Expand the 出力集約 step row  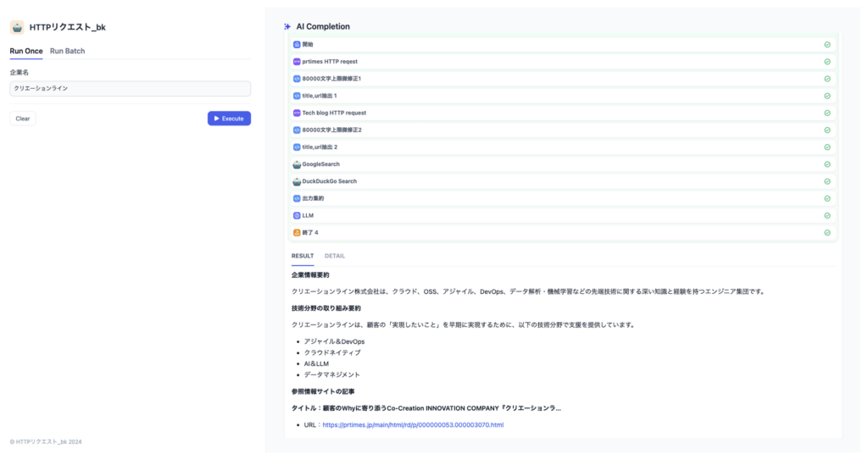click(563, 198)
